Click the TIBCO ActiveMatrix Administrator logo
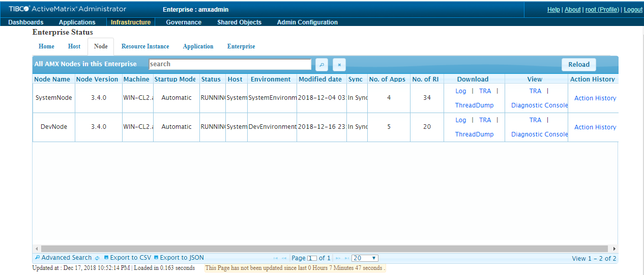The image size is (644, 275). 68,9
